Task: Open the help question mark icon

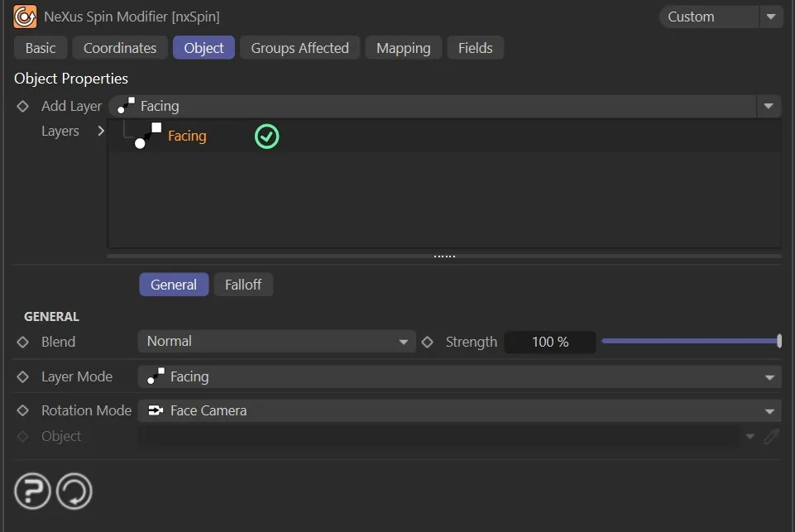Action: (31, 491)
